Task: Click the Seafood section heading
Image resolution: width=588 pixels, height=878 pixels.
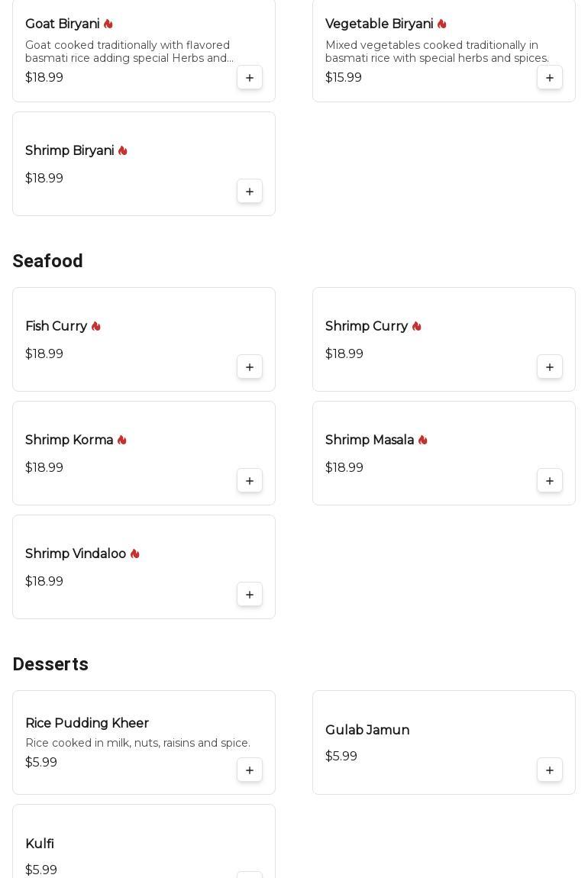Action: tap(47, 261)
